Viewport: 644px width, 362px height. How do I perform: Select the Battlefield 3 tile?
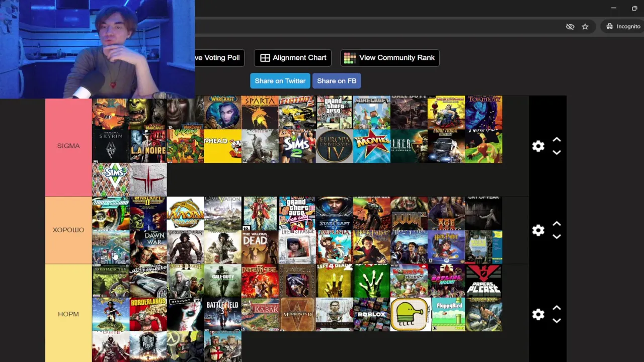222,314
